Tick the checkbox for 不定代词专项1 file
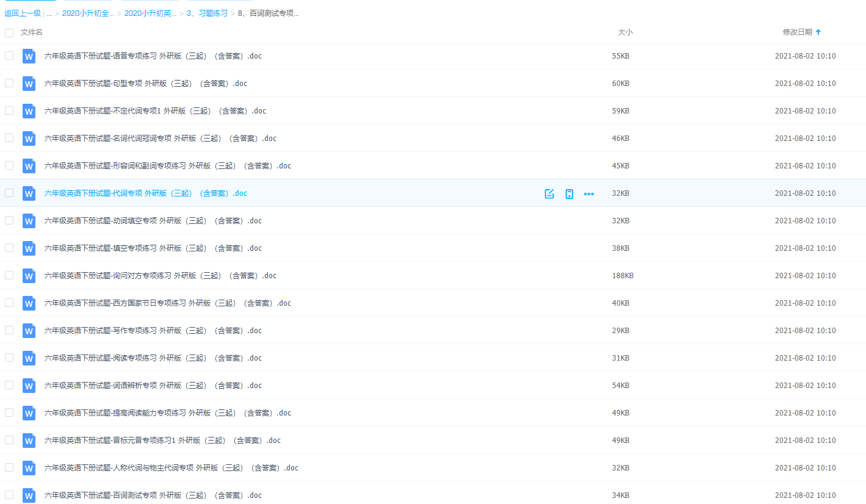 click(x=9, y=110)
